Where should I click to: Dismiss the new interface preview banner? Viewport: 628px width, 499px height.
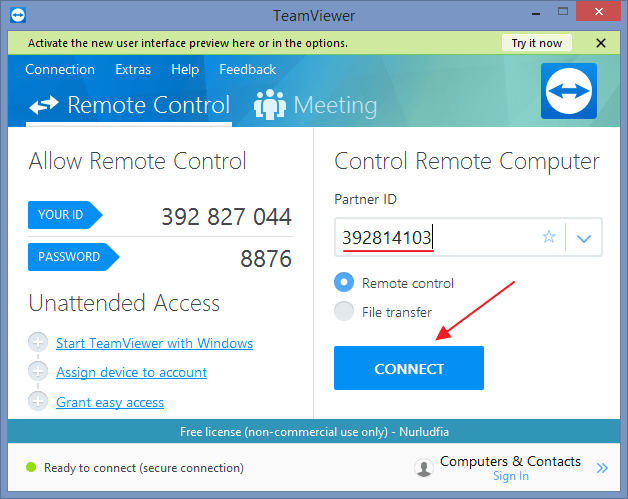pos(601,43)
